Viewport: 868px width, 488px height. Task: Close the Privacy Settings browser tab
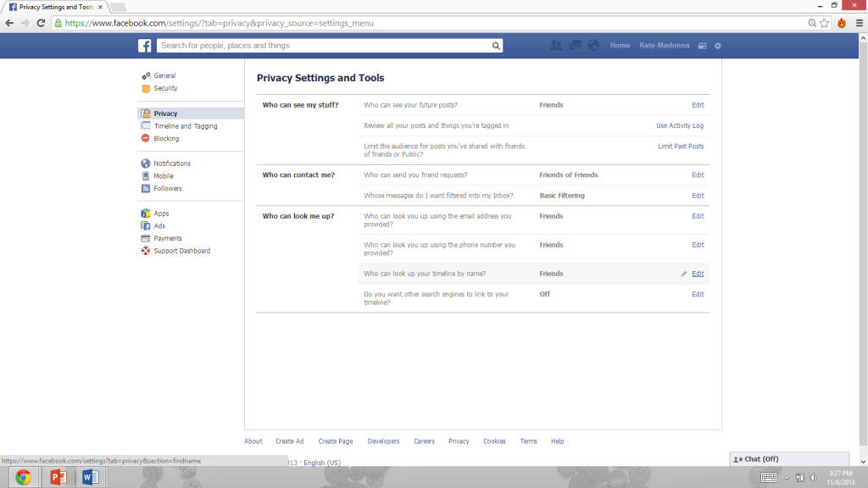point(100,7)
